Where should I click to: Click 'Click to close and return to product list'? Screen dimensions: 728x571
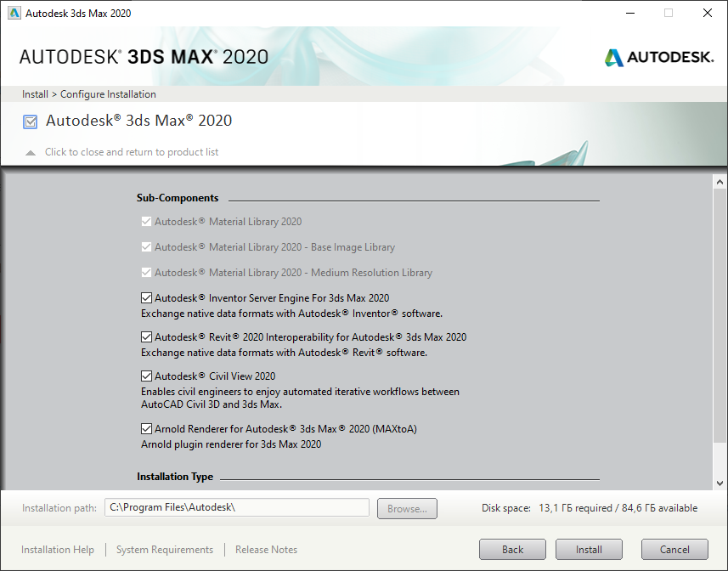pyautogui.click(x=132, y=152)
